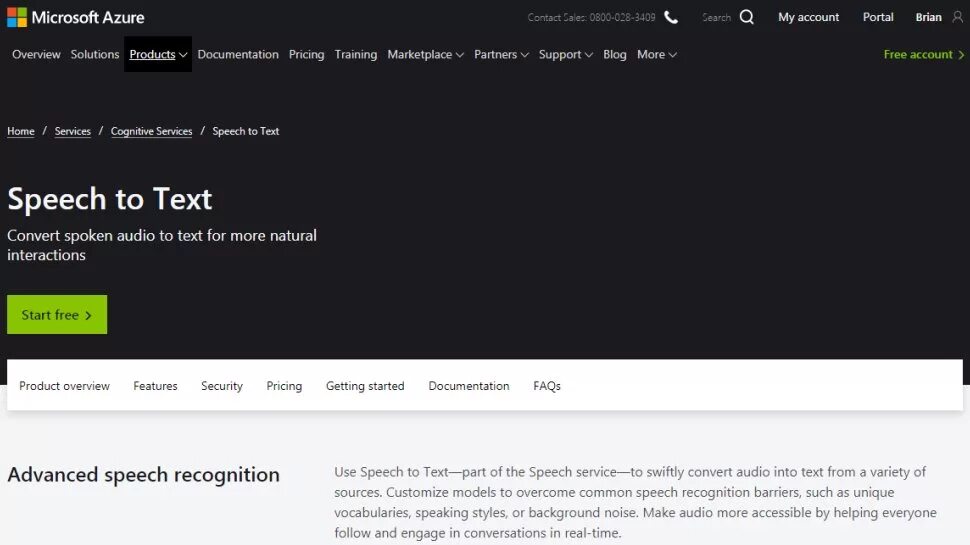Open the Support dropdown menu

(566, 54)
